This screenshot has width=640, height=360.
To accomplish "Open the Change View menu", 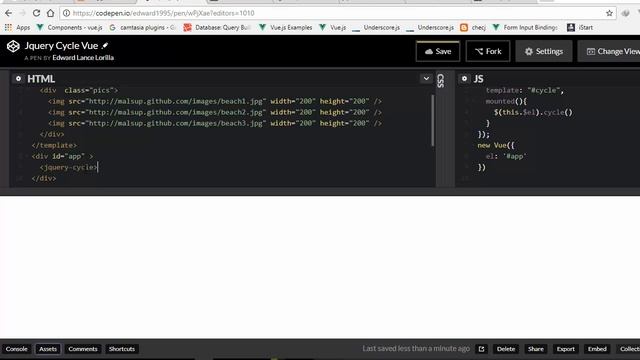I will [x=609, y=51].
